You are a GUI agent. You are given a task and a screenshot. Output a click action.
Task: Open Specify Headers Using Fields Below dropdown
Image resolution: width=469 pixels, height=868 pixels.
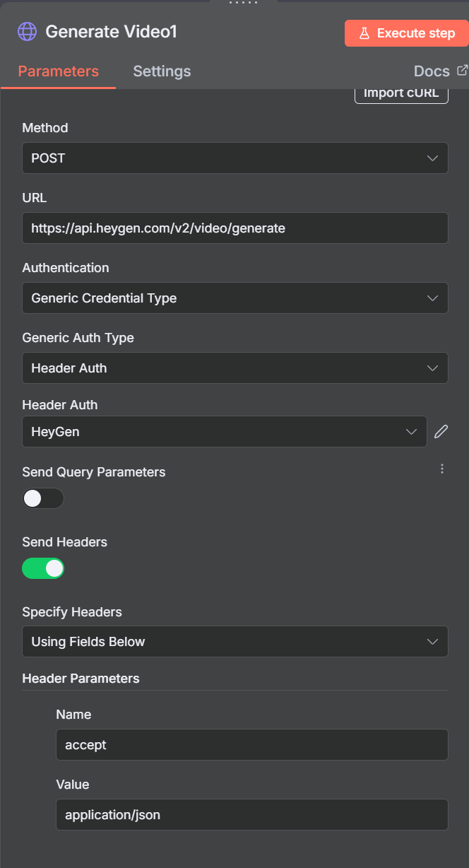(x=235, y=641)
